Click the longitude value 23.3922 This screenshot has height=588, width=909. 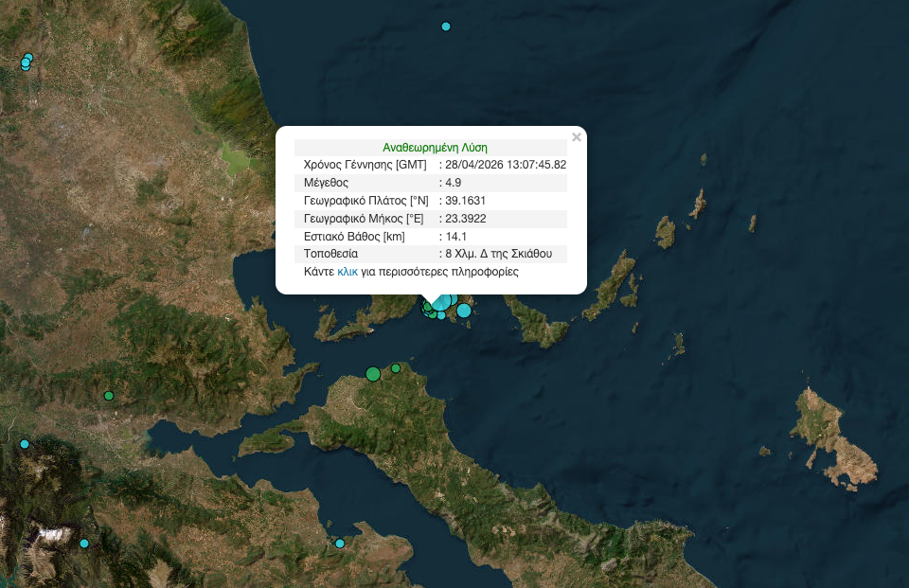click(x=466, y=219)
